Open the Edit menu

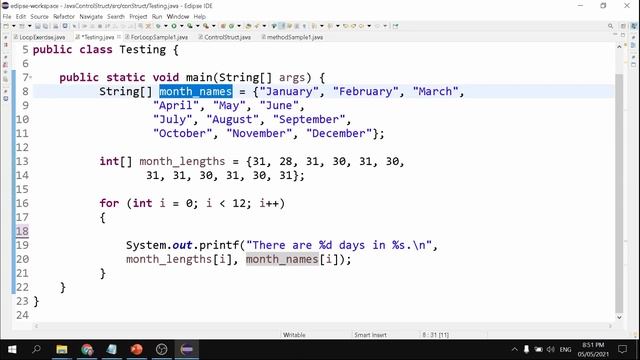[x=21, y=17]
